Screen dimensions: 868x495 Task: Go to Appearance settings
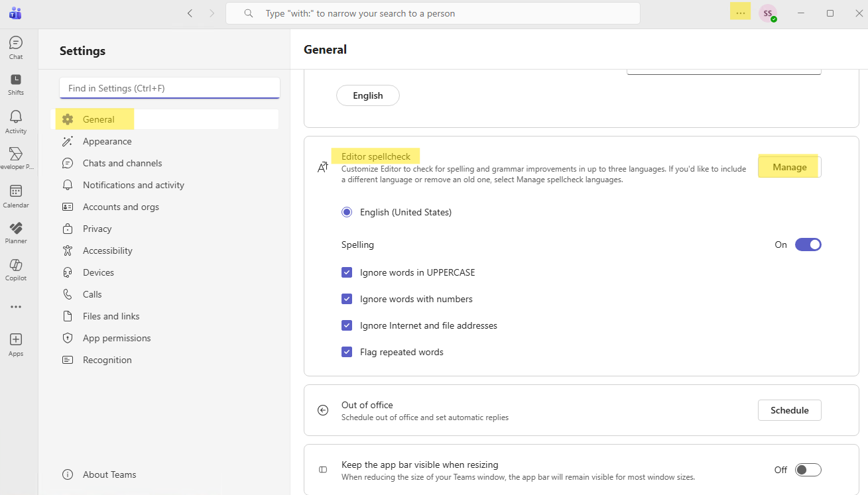point(107,141)
